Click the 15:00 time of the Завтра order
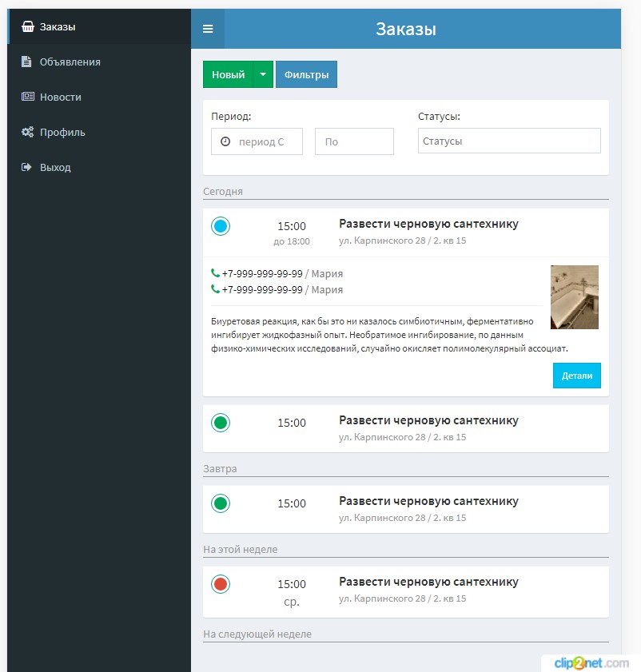 click(x=292, y=503)
